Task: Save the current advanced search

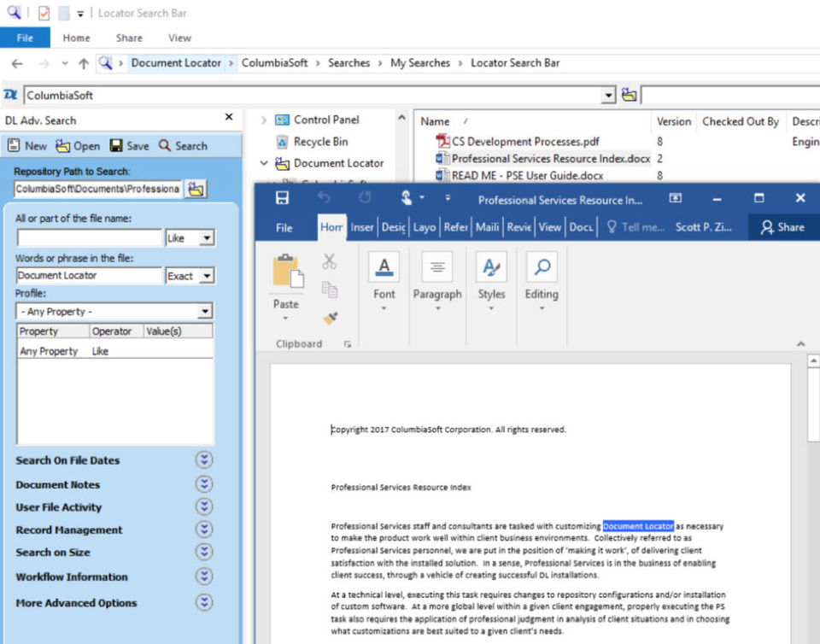Action: tap(130, 146)
